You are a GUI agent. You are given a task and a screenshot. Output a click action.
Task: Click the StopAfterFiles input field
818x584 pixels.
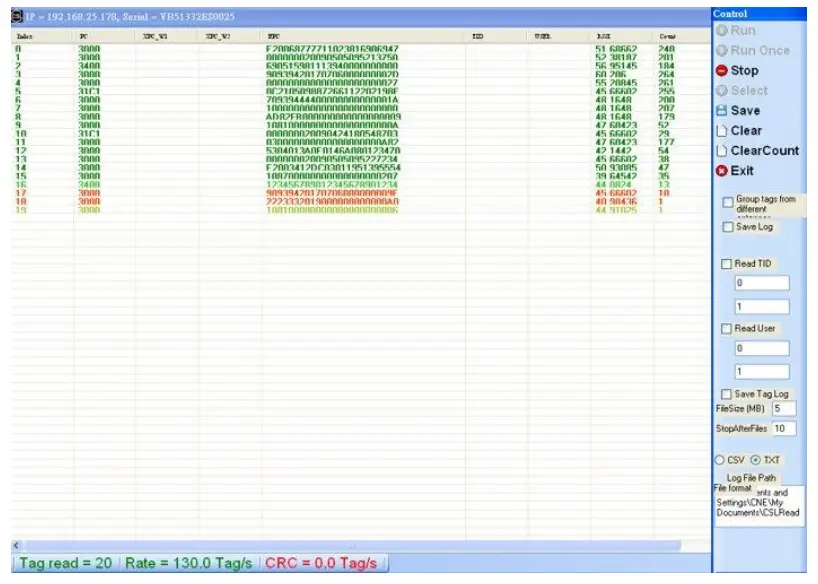784,428
